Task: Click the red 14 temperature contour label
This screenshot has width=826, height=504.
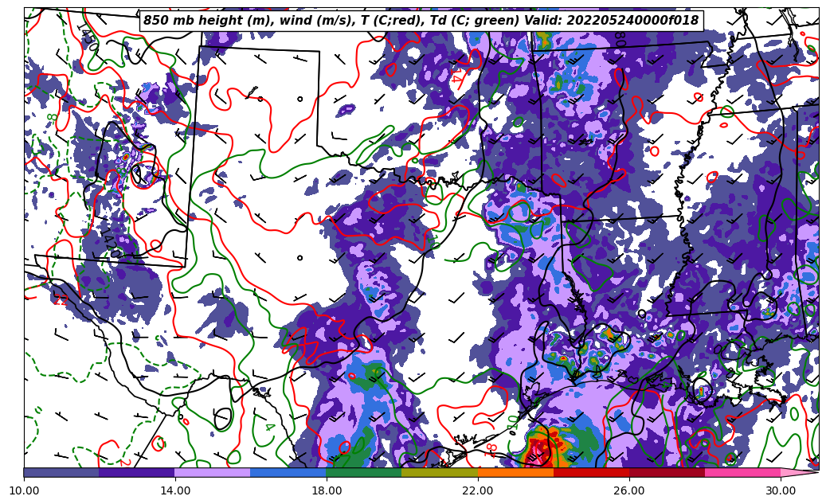Action: click(456, 75)
